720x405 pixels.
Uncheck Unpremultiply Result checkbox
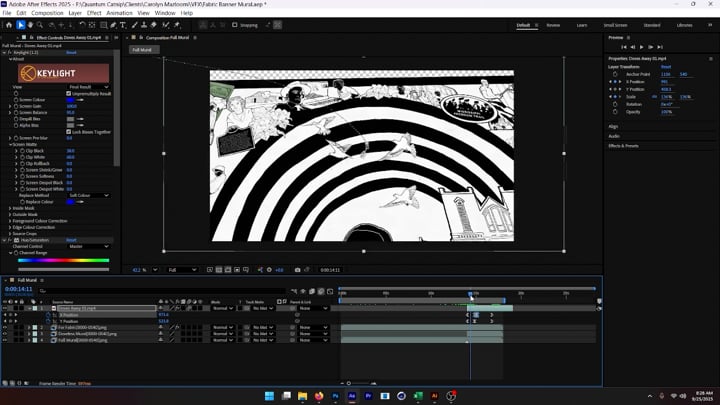pyautogui.click(x=68, y=94)
